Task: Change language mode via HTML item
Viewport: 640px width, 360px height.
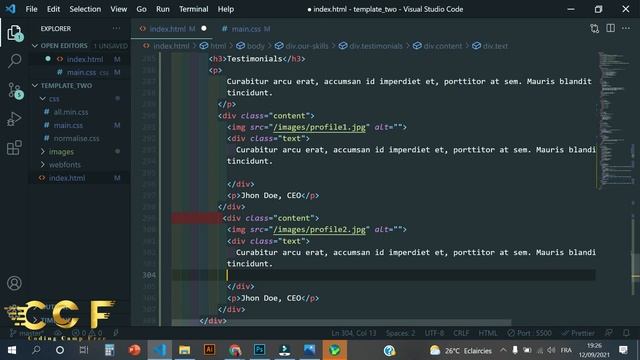Action: point(488,333)
